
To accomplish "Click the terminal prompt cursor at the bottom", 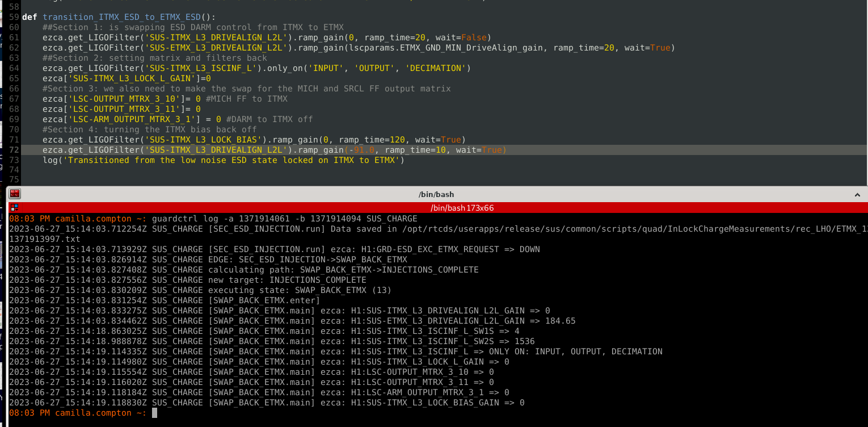I will click(154, 413).
